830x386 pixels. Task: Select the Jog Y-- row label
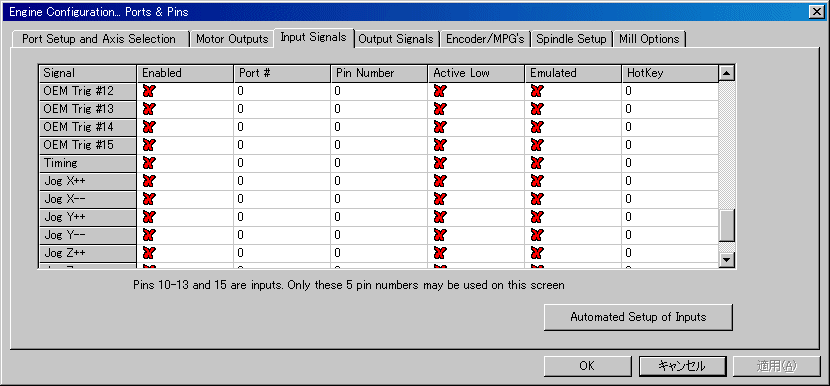[87, 235]
